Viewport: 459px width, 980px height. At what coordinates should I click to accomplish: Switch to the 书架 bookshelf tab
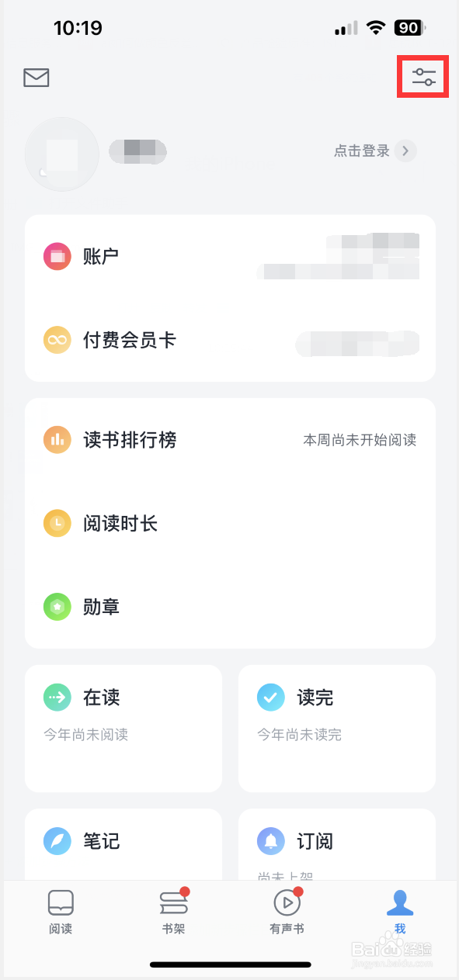[172, 912]
